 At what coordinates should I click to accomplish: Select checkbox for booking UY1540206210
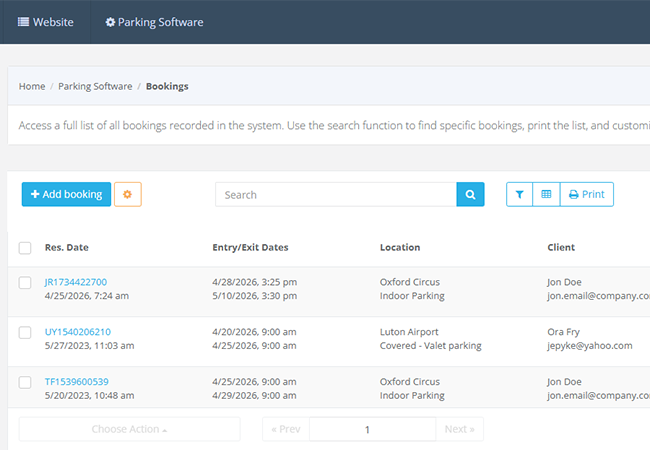[x=25, y=332]
